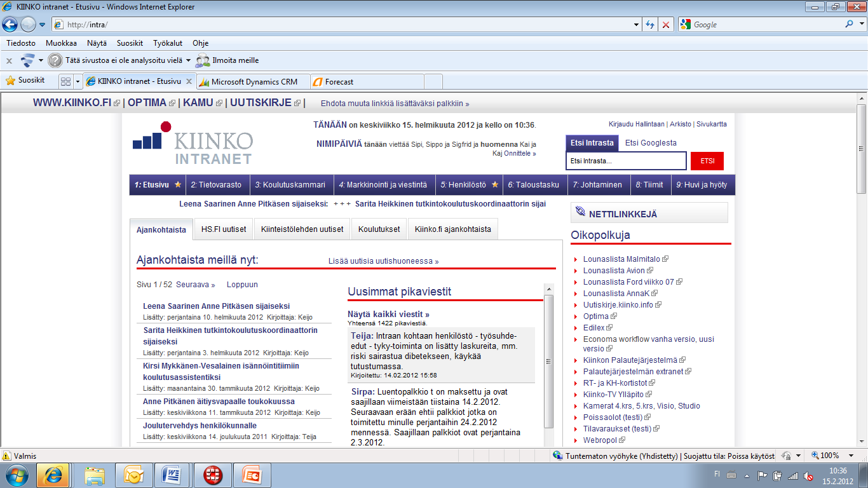This screenshot has height=488, width=868.
Task: Open the Suosikit favorites star button
Action: [25, 81]
